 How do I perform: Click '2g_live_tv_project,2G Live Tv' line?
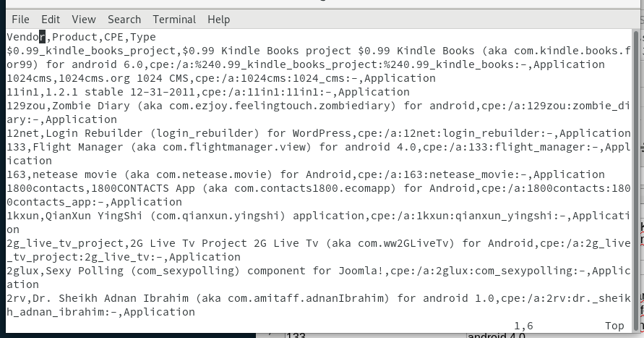point(318,243)
